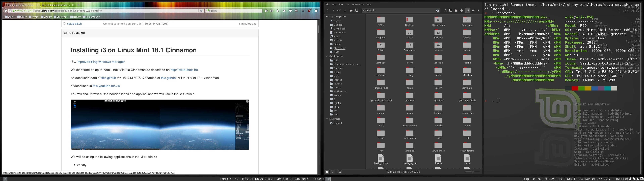Open Start bookmarks folder dropdown

tap(10, 17)
